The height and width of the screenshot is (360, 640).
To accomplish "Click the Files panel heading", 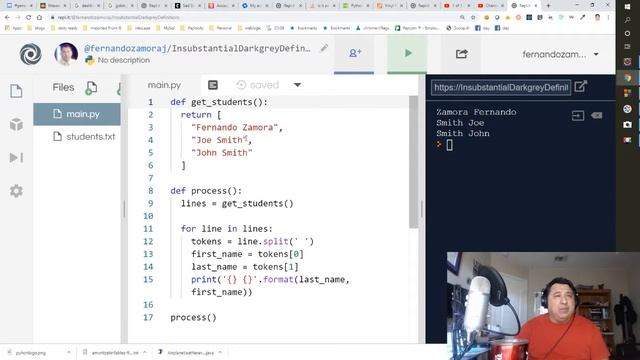I will pyautogui.click(x=63, y=87).
